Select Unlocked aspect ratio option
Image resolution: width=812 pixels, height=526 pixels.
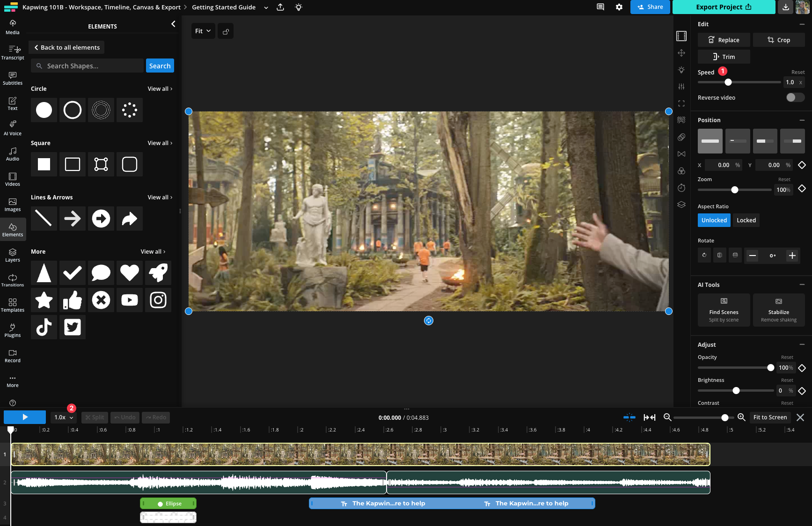pos(714,220)
